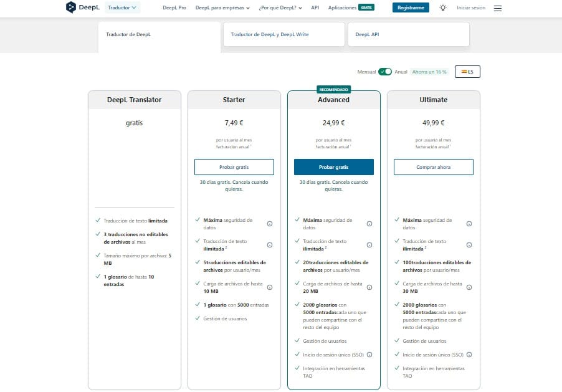Click the 24,99 € price
Image resolution: width=562 pixels, height=392 pixels.
click(334, 123)
